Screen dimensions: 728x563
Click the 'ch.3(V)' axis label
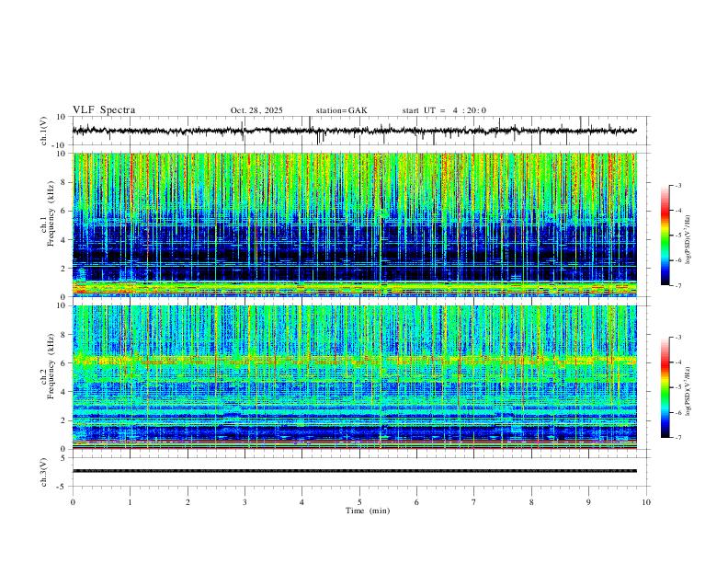click(x=43, y=472)
